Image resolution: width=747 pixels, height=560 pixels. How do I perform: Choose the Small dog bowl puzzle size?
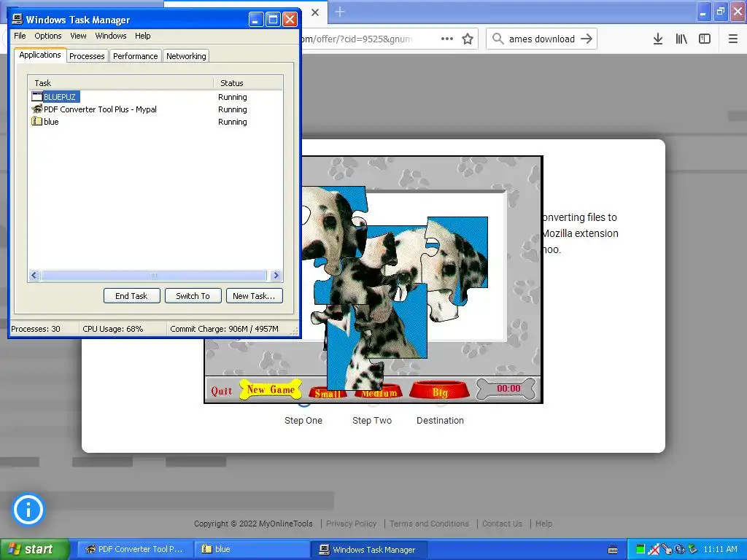(x=328, y=393)
